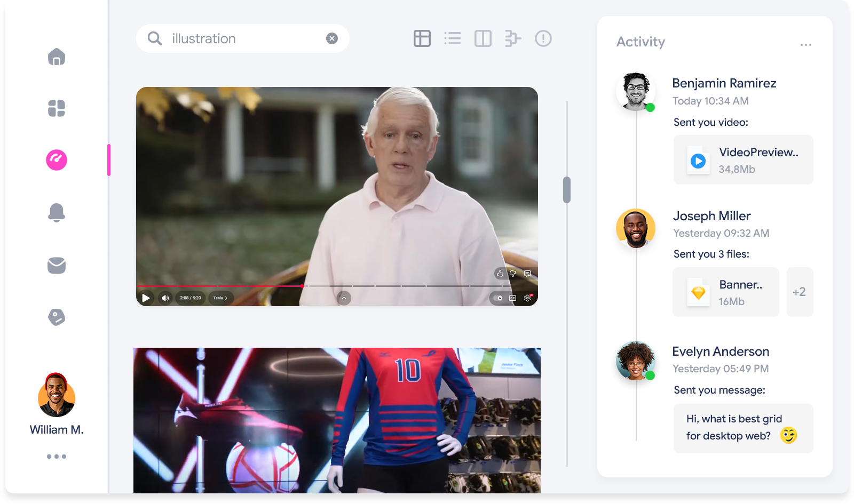Toggle closed captions on the video
Image resolution: width=854 pixels, height=504 pixels.
tap(513, 298)
